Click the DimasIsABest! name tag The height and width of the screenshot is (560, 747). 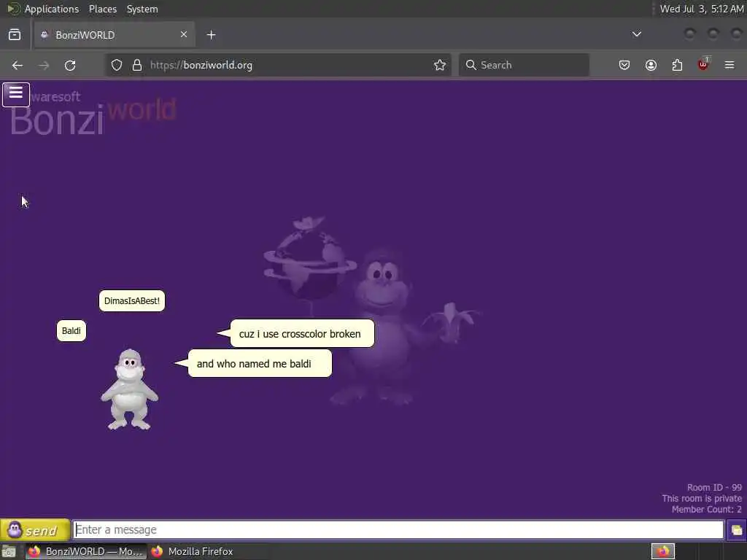click(x=132, y=301)
